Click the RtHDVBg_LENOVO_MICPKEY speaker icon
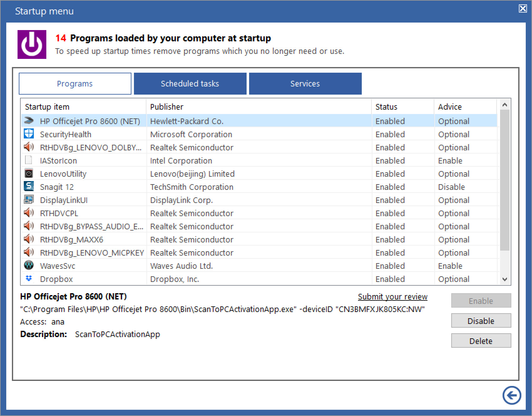Viewport: 532px width, 416px height. [x=29, y=252]
